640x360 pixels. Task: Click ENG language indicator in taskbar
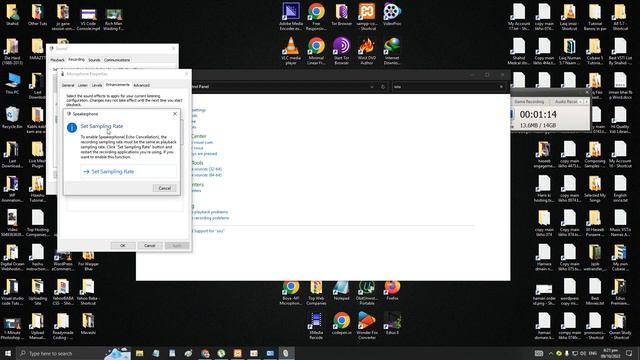pyautogui.click(x=593, y=353)
